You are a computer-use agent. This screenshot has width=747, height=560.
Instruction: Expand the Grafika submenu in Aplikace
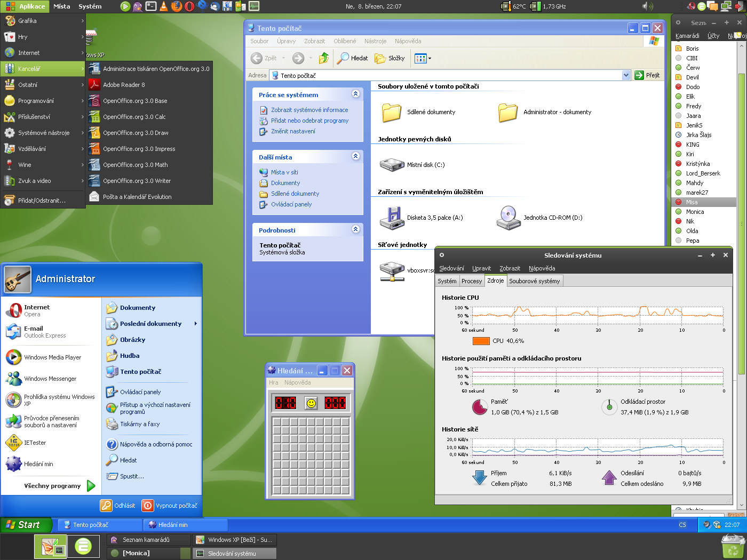pyautogui.click(x=43, y=21)
